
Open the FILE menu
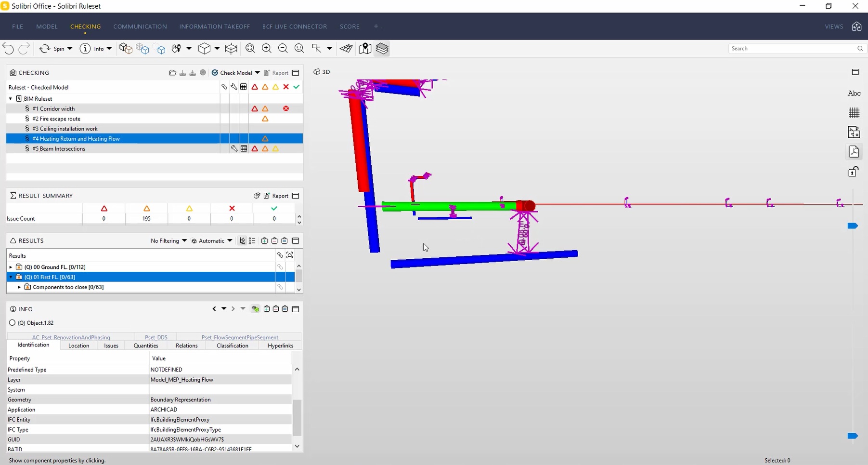(18, 27)
